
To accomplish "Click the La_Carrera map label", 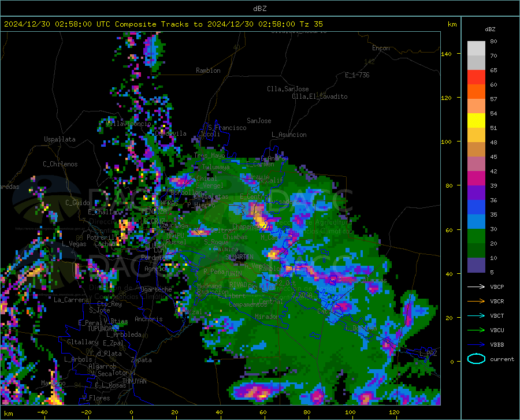I will 71,300.
